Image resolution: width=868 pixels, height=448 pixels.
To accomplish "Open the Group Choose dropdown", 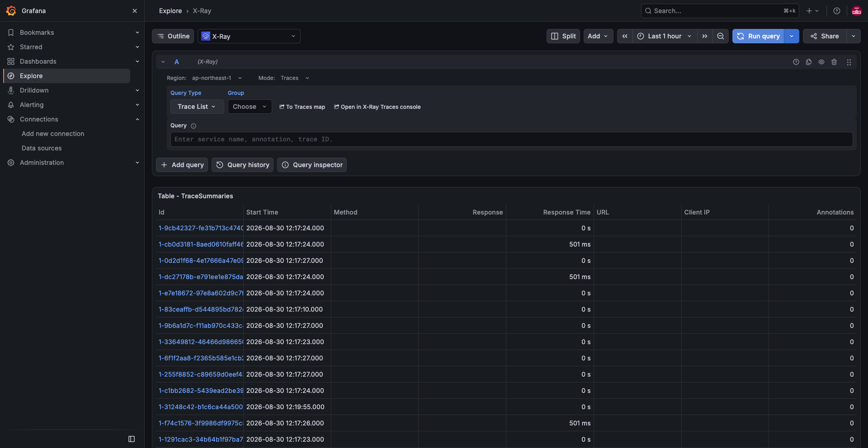I will pyautogui.click(x=250, y=107).
